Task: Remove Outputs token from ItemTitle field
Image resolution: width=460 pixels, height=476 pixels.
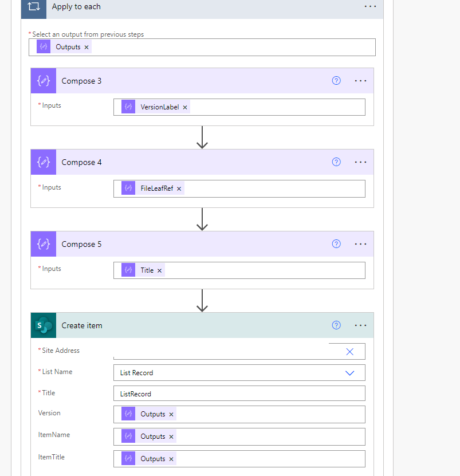Action: pyautogui.click(x=171, y=459)
